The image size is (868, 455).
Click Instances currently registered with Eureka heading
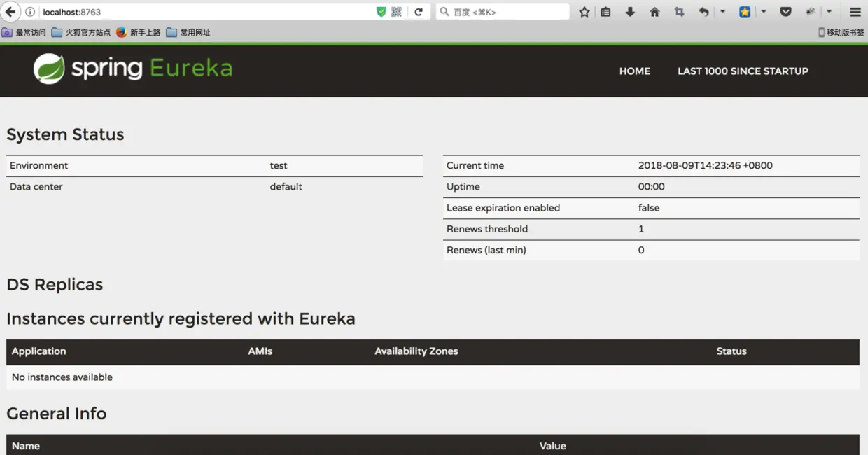[181, 319]
